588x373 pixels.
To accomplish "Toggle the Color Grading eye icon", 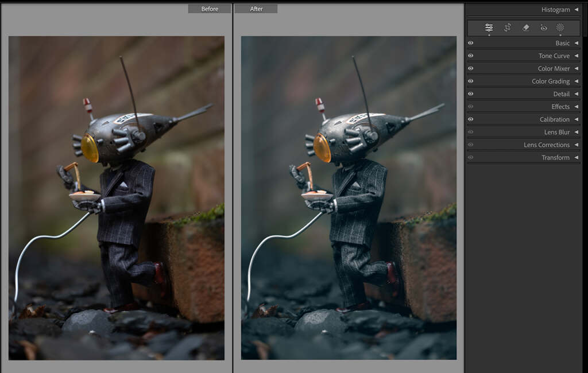I will tap(471, 81).
